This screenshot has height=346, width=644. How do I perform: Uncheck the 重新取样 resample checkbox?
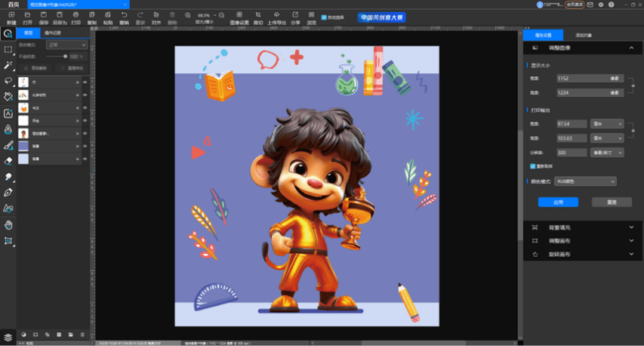point(533,165)
